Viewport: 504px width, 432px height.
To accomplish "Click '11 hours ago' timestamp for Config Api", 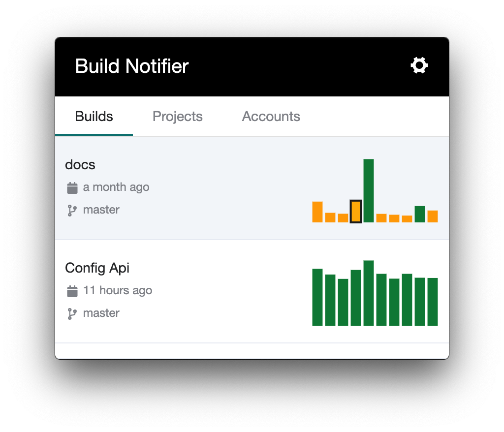I will [x=118, y=290].
